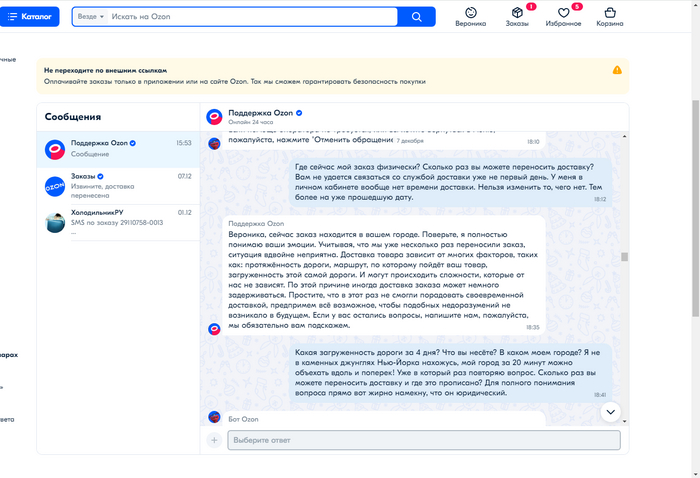Click the chat scroll-up arrow
This screenshot has width=700, height=478.
pyautogui.click(x=625, y=136)
